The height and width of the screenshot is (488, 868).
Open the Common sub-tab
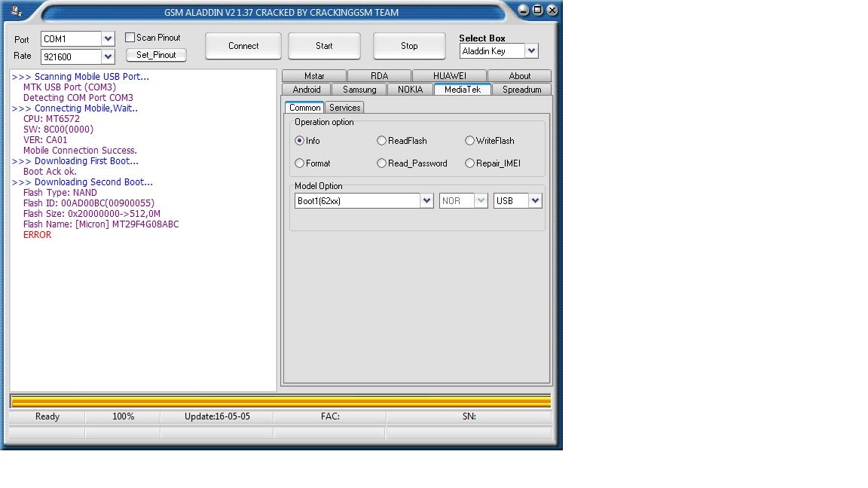(x=304, y=108)
